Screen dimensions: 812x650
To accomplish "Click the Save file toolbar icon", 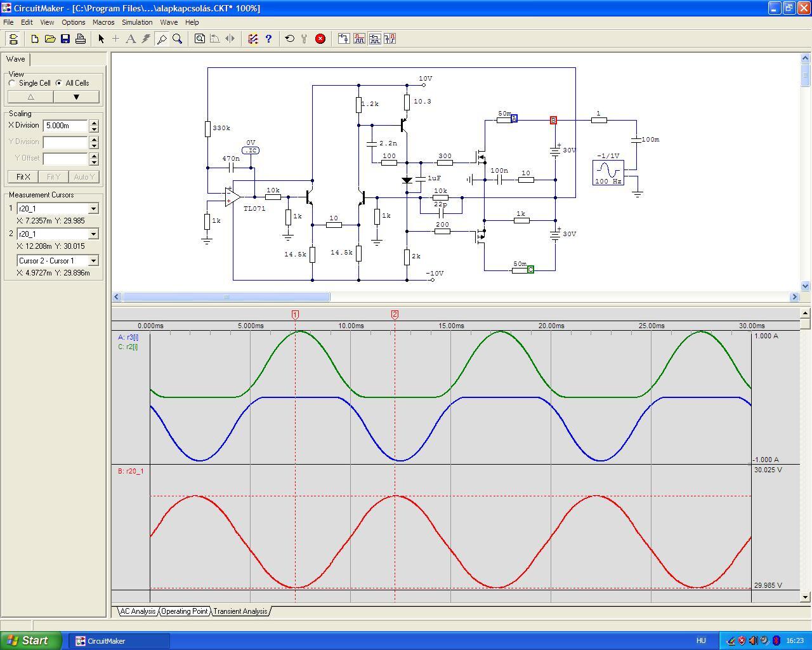I will pyautogui.click(x=65, y=39).
